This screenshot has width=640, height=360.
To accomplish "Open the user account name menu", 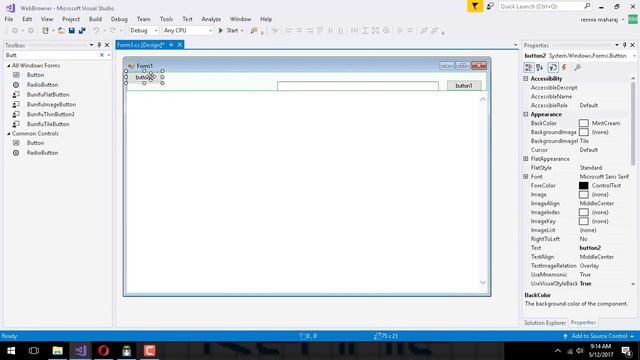I will (602, 20).
